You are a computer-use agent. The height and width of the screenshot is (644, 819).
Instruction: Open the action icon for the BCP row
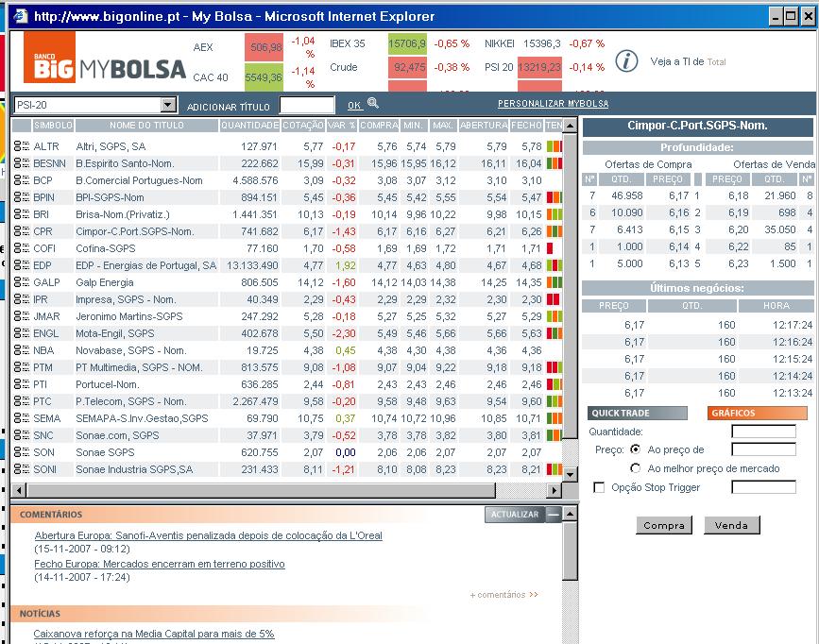click(x=22, y=179)
